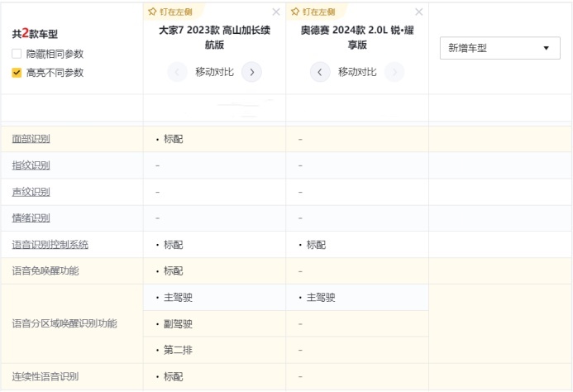Click 奥德赛 标配 in 语音识别控制系统 row
Screen dimensions: 573x392
316,245
